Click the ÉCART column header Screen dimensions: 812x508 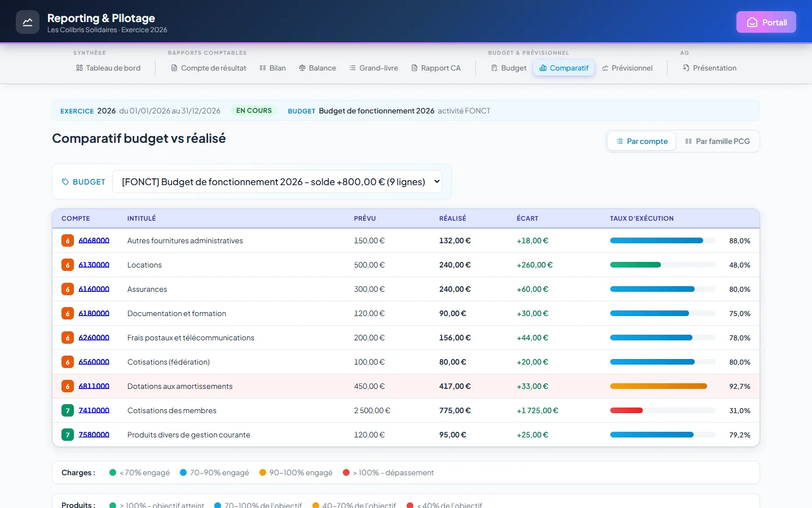tap(527, 218)
